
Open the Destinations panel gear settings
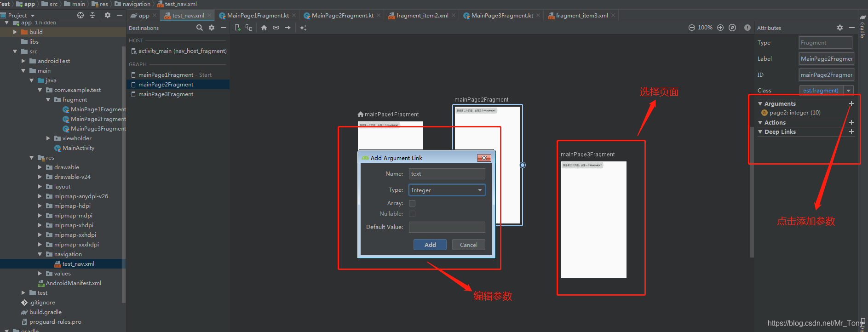coord(212,28)
